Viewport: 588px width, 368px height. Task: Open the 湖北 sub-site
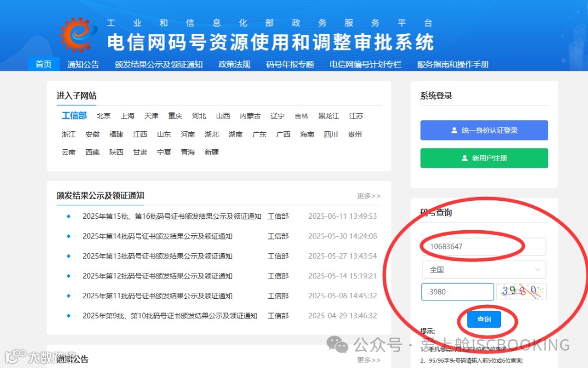pos(211,134)
